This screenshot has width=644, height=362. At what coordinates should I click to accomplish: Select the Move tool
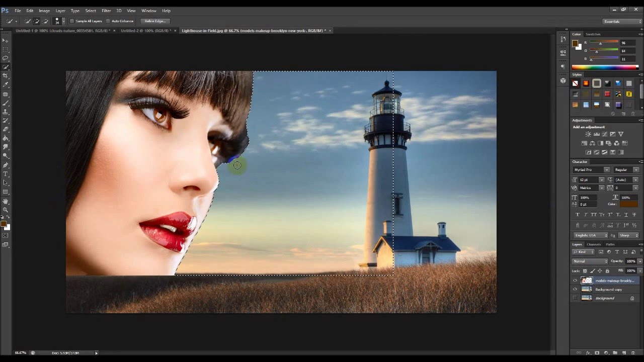pyautogui.click(x=6, y=40)
